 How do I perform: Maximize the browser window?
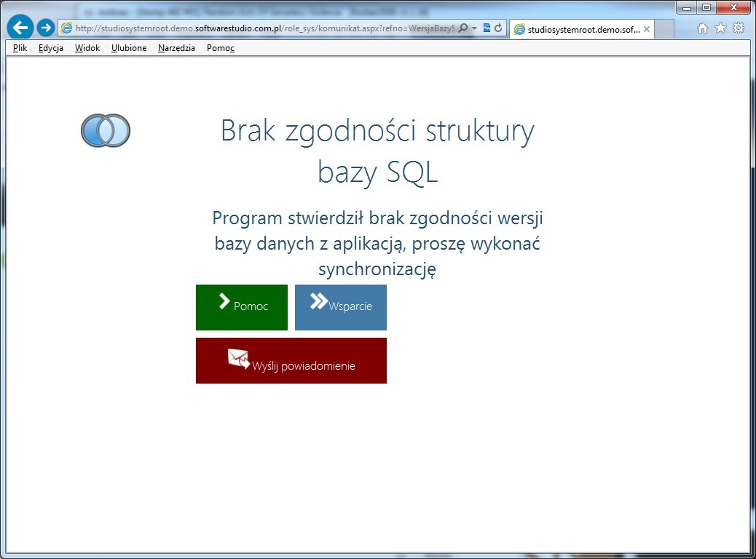(x=706, y=7)
